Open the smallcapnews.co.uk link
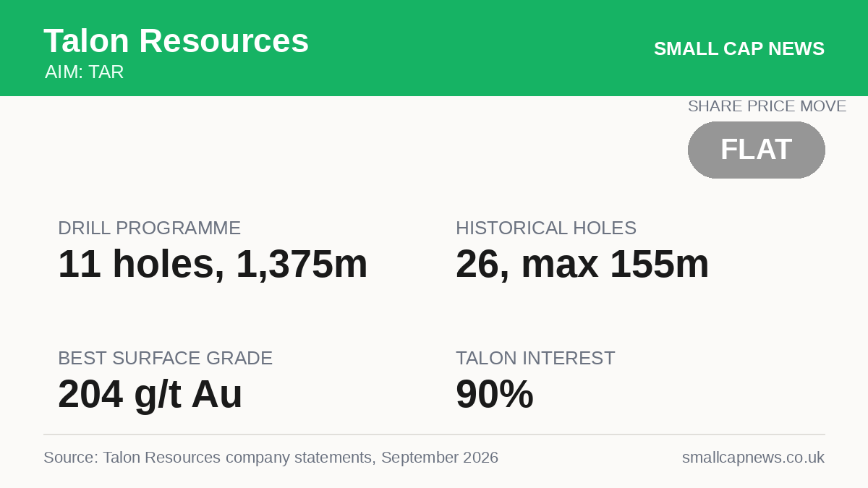Image resolution: width=868 pixels, height=488 pixels. coord(753,458)
